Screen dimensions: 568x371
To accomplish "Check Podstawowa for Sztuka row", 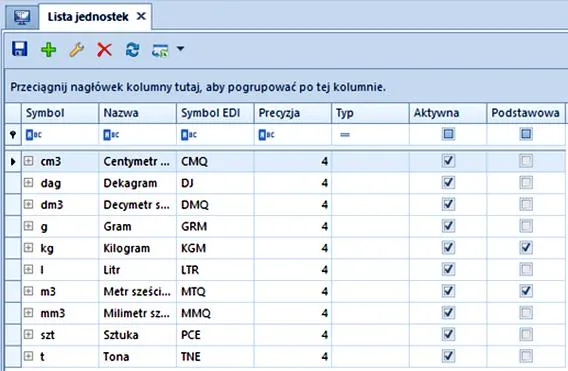I will pos(526,334).
